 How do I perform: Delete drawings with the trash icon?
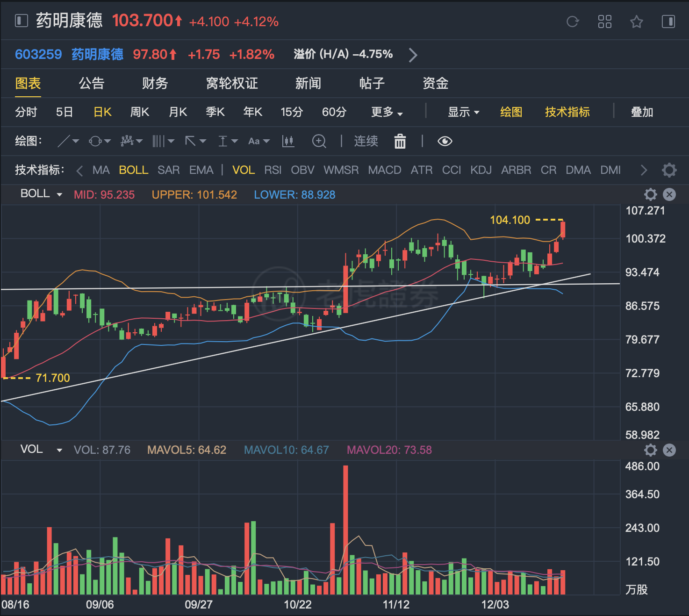click(400, 141)
